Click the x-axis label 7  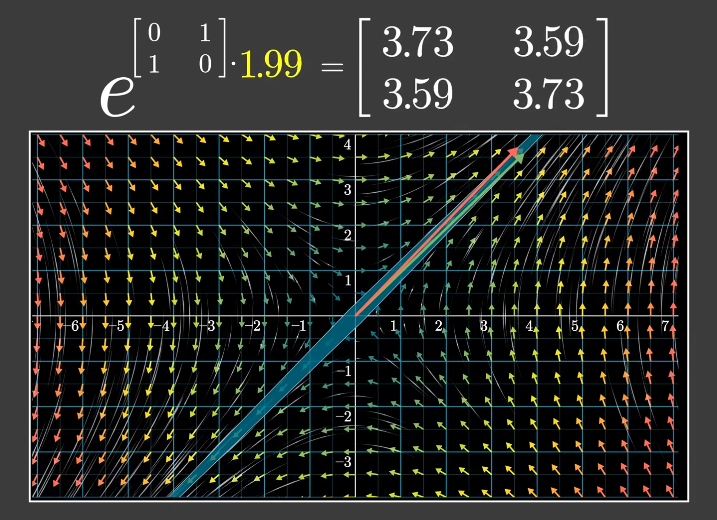point(665,326)
